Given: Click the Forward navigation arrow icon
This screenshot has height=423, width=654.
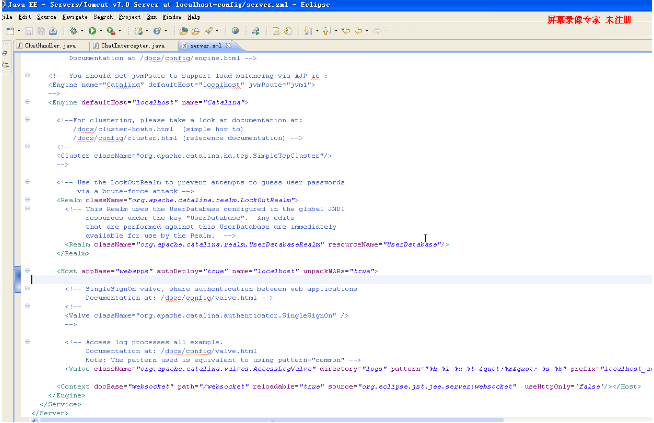Looking at the screenshot, I should [x=377, y=31].
